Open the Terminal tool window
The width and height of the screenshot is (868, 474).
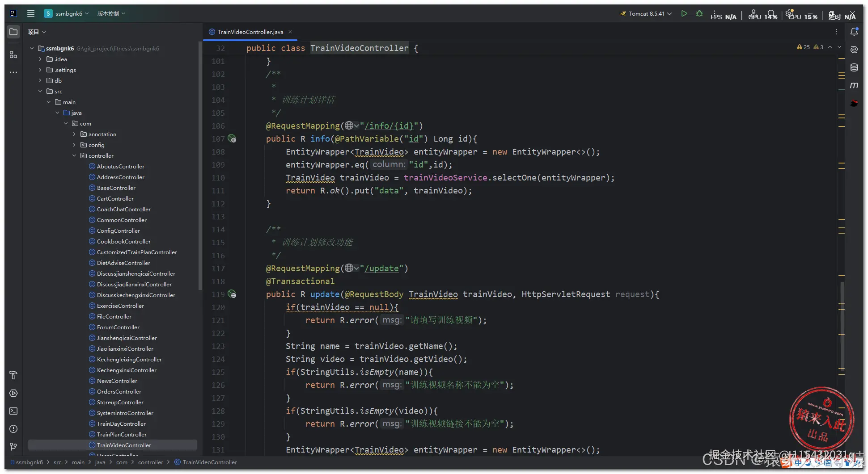[x=13, y=411]
